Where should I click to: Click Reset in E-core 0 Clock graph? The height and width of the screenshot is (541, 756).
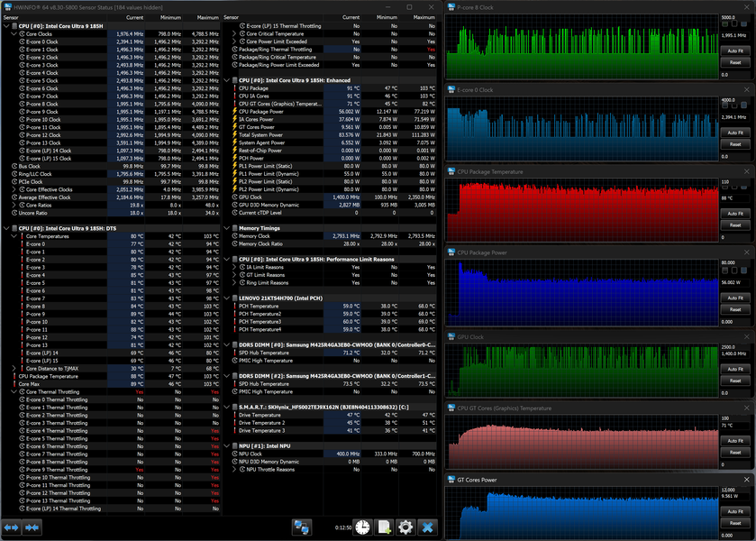[x=734, y=144]
